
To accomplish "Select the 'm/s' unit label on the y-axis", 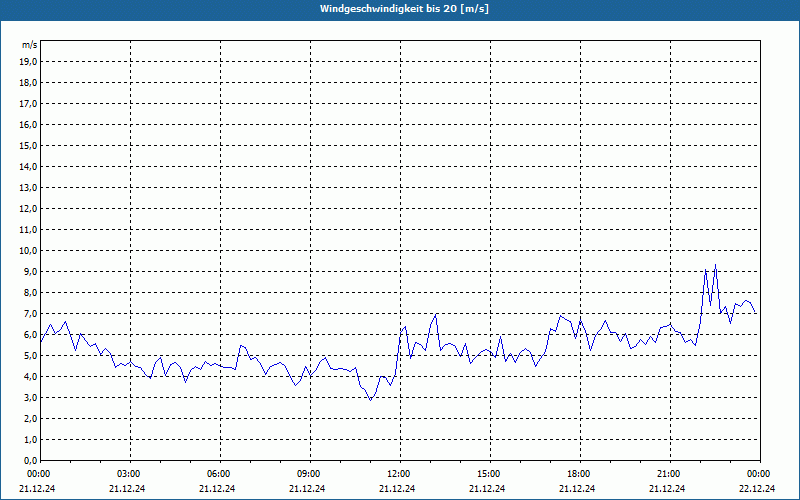I will (x=30, y=45).
